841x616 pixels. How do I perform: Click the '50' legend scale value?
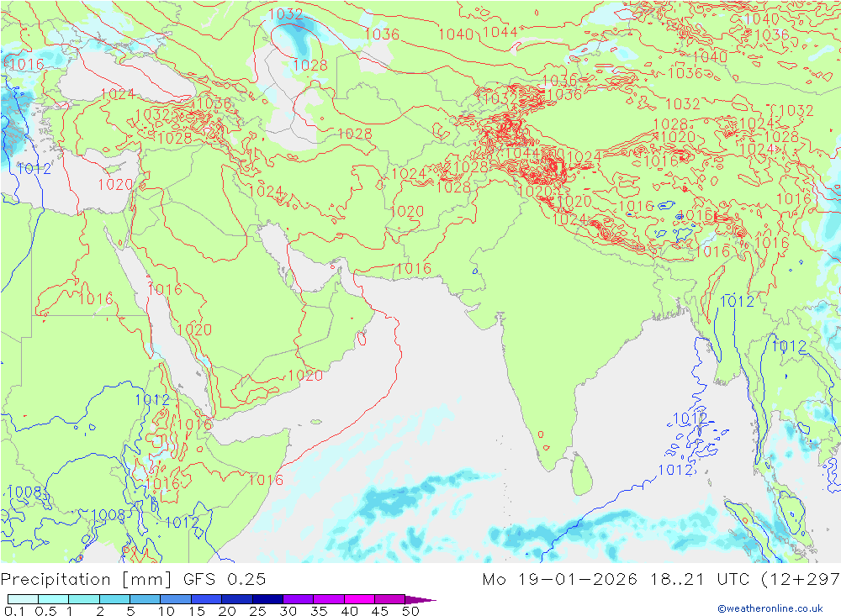(411, 611)
